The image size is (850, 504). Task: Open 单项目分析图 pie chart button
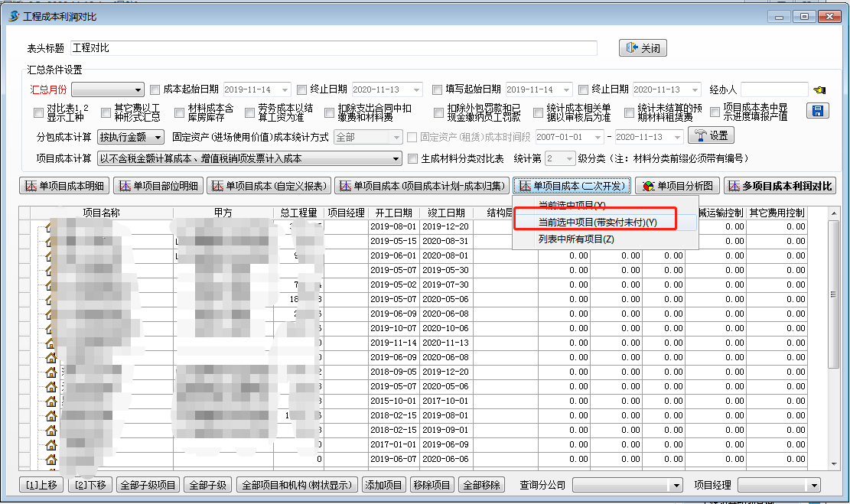point(676,186)
